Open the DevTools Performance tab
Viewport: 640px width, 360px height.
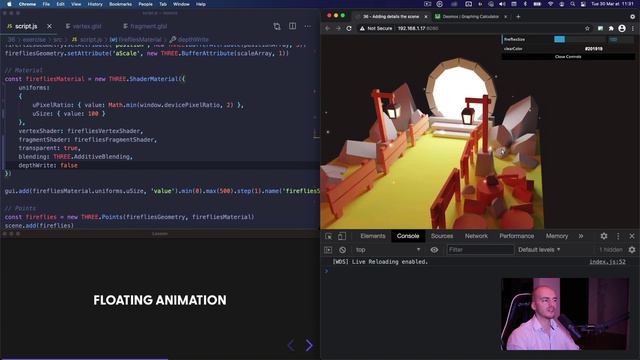(516, 236)
